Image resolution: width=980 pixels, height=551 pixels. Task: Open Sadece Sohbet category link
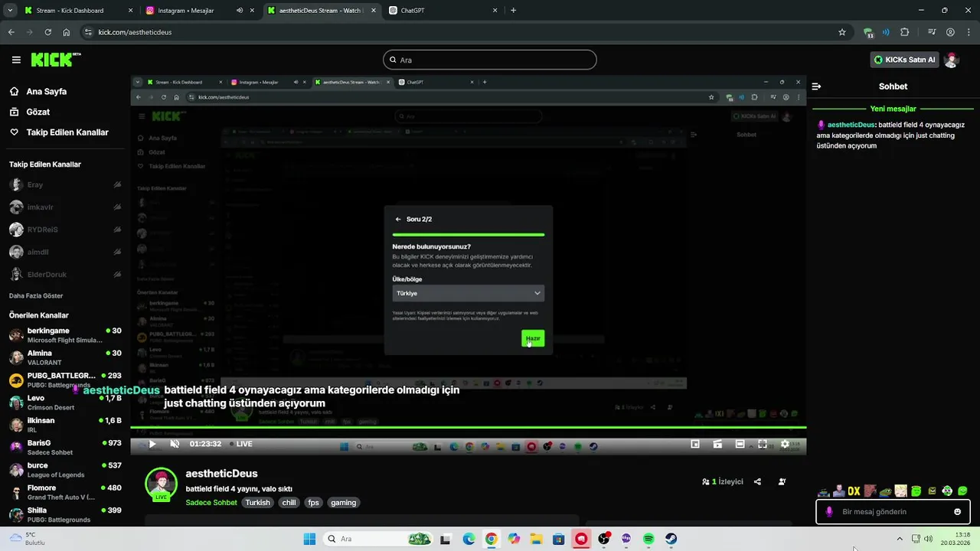click(x=211, y=503)
